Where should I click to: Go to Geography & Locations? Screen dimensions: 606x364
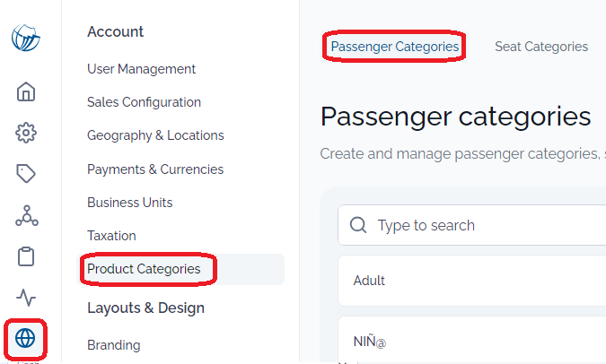point(155,135)
